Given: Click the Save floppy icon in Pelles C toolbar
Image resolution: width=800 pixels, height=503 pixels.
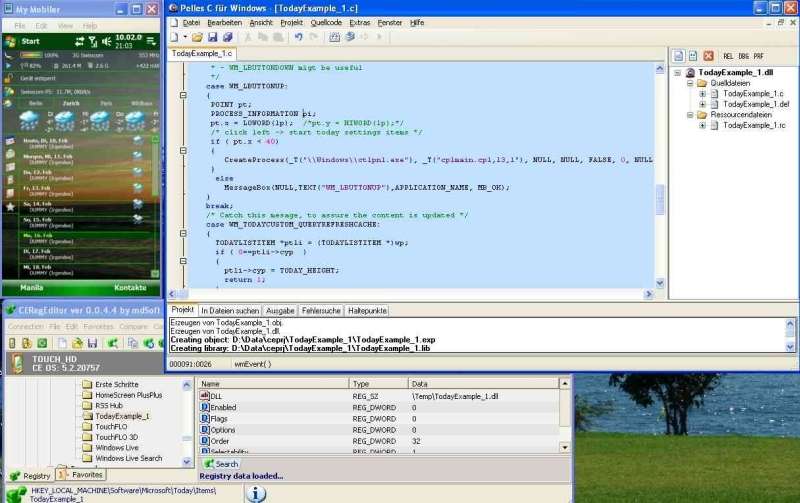Looking at the screenshot, I should [x=213, y=37].
